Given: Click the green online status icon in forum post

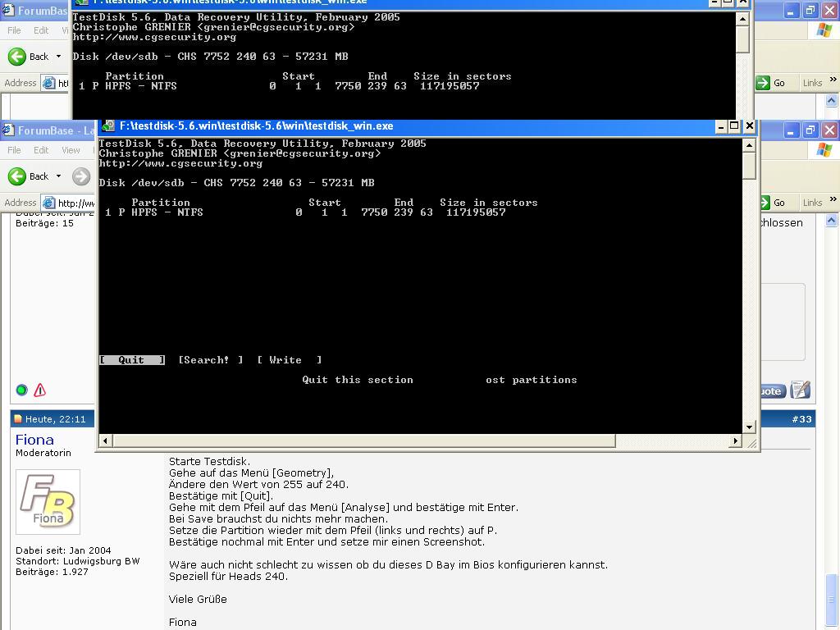Looking at the screenshot, I should click(22, 390).
